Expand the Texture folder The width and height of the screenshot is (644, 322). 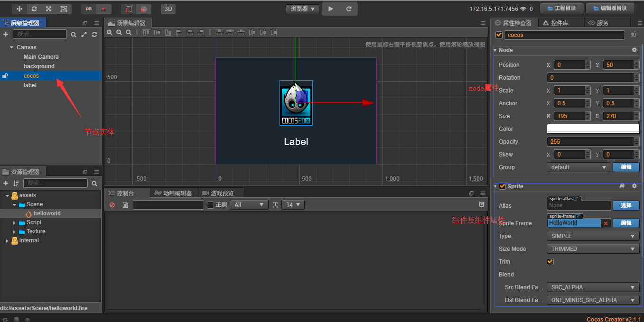14,231
